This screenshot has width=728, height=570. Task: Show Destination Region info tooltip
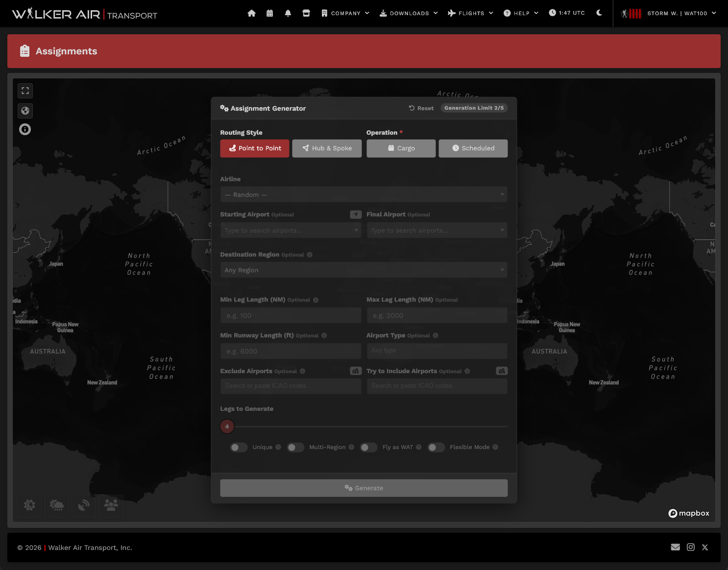coord(310,255)
